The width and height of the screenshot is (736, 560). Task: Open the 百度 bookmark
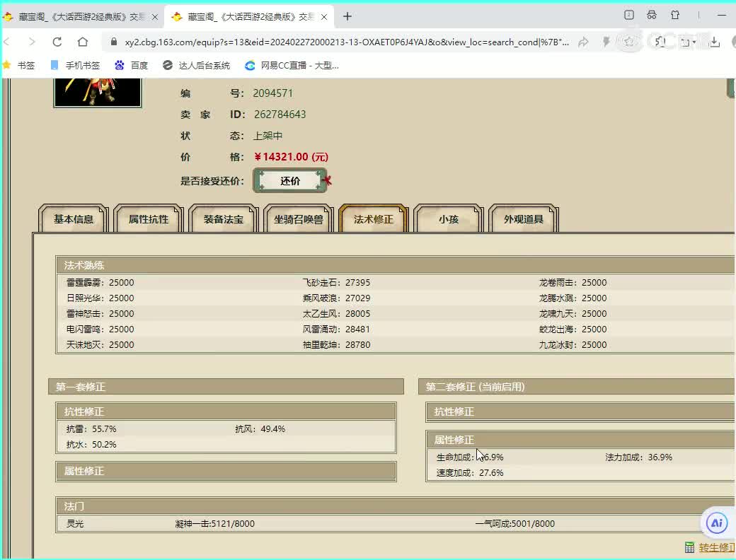(132, 65)
